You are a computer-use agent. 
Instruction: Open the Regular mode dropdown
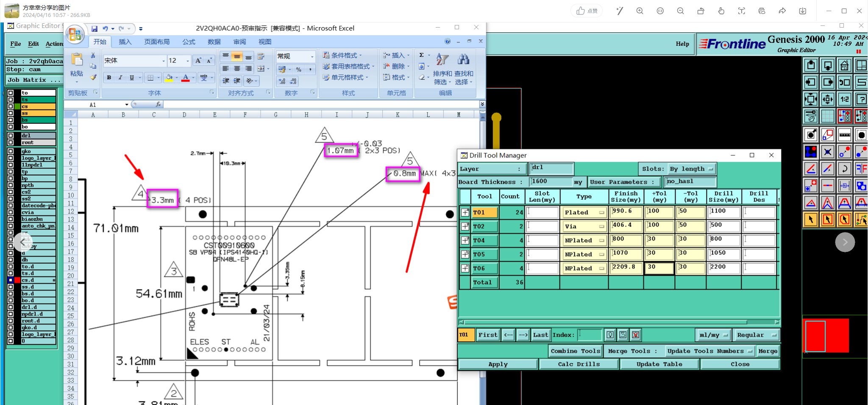pyautogui.click(x=757, y=335)
